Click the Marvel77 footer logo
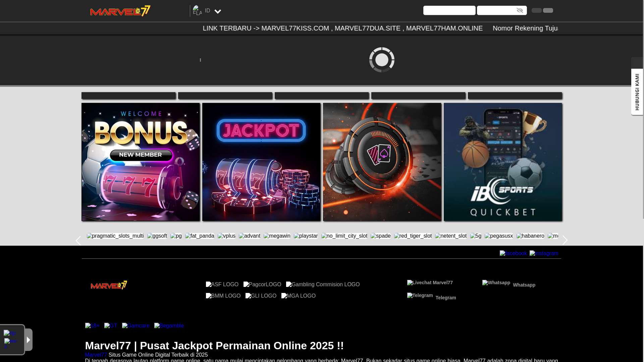Screen dimensions: 644x362 point(109,285)
